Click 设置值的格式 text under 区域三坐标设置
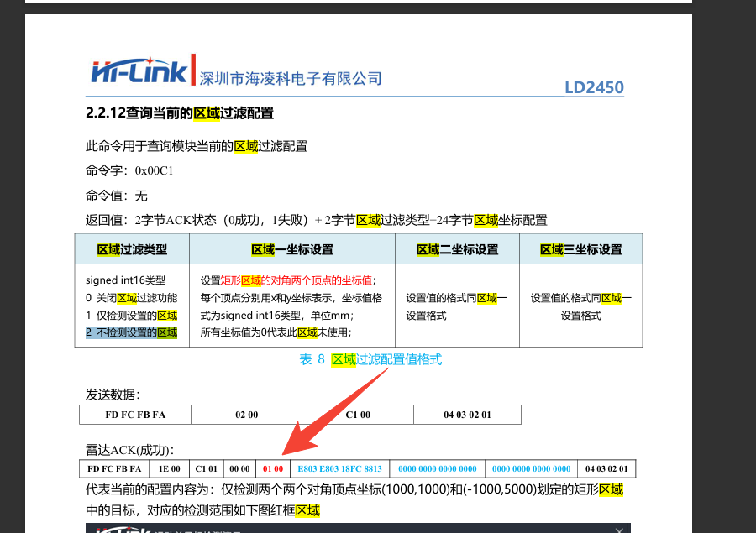Image resolution: width=756 pixels, height=533 pixels. pos(581,306)
